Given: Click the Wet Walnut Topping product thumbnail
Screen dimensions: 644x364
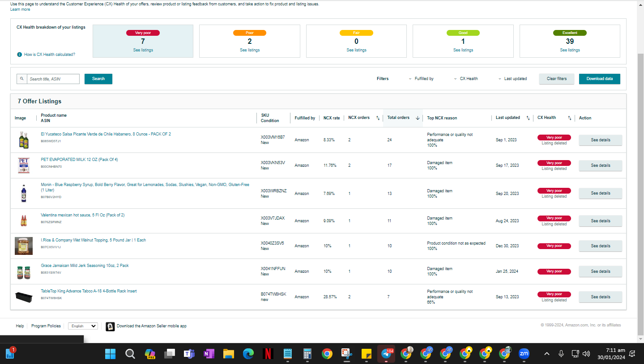Looking at the screenshot, I should 24,246.
